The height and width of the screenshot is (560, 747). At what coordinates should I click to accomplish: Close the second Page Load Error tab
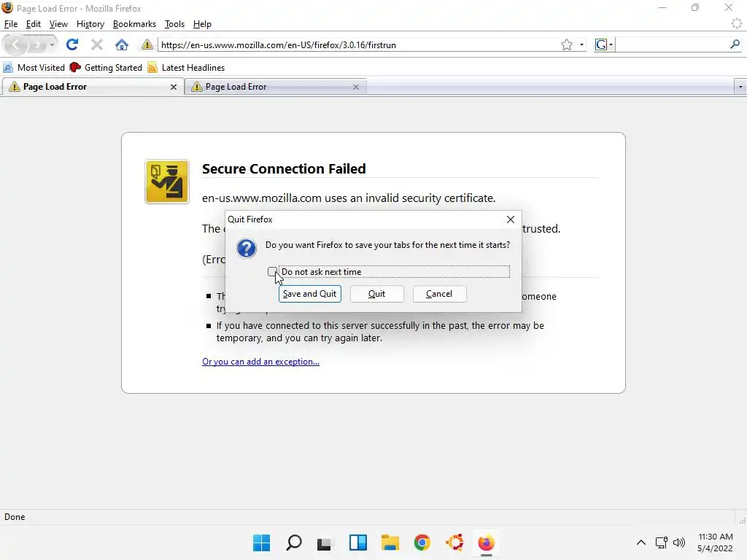(356, 87)
